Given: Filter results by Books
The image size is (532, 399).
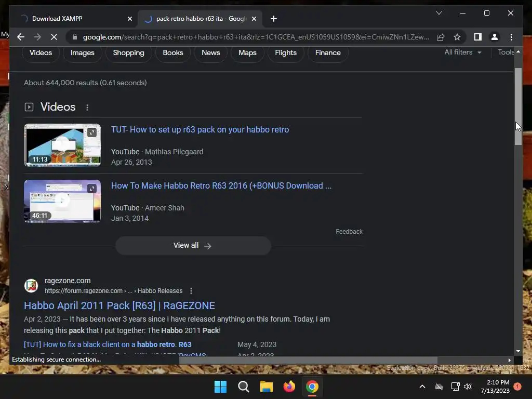Looking at the screenshot, I should pyautogui.click(x=172, y=52).
